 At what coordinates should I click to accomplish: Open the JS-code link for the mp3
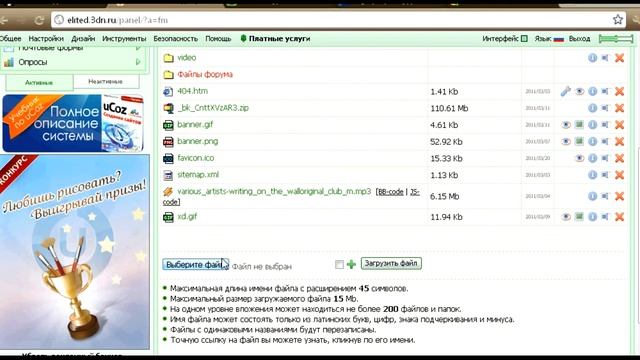(x=415, y=192)
